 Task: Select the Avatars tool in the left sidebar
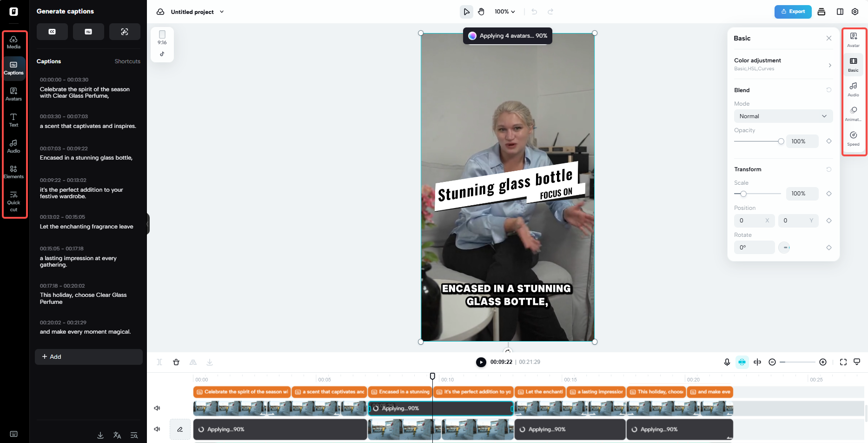[13, 94]
